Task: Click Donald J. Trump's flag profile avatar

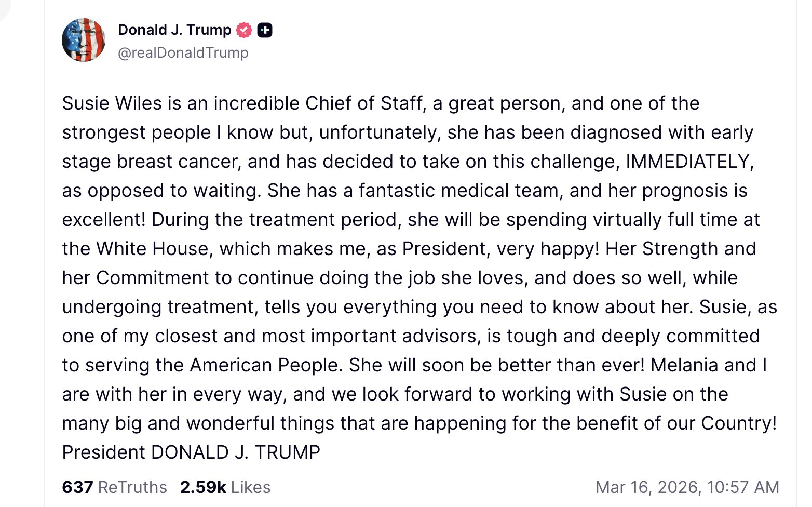Action: (84, 41)
